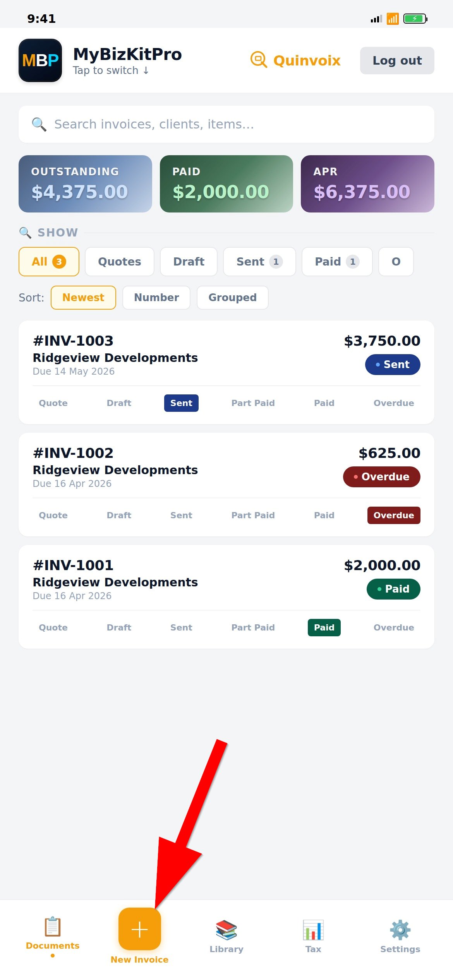Select the All filter chip
Viewport: 453px width, 980px height.
(x=49, y=262)
